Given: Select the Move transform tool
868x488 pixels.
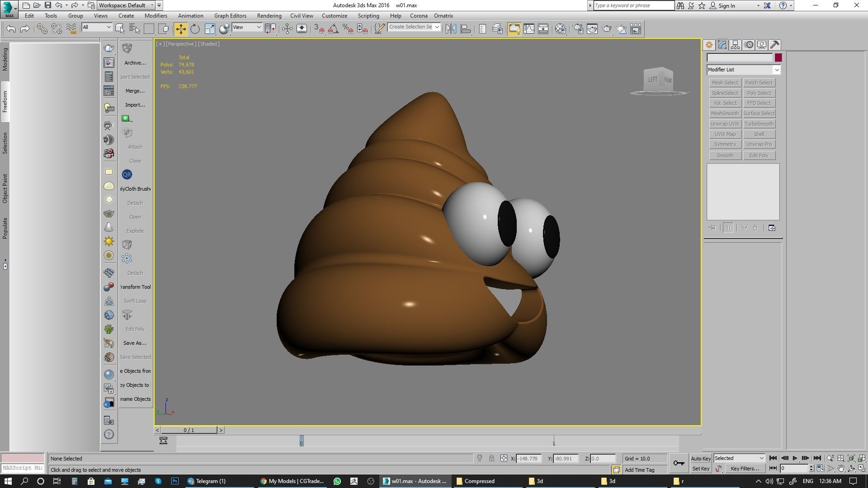Looking at the screenshot, I should click(180, 29).
